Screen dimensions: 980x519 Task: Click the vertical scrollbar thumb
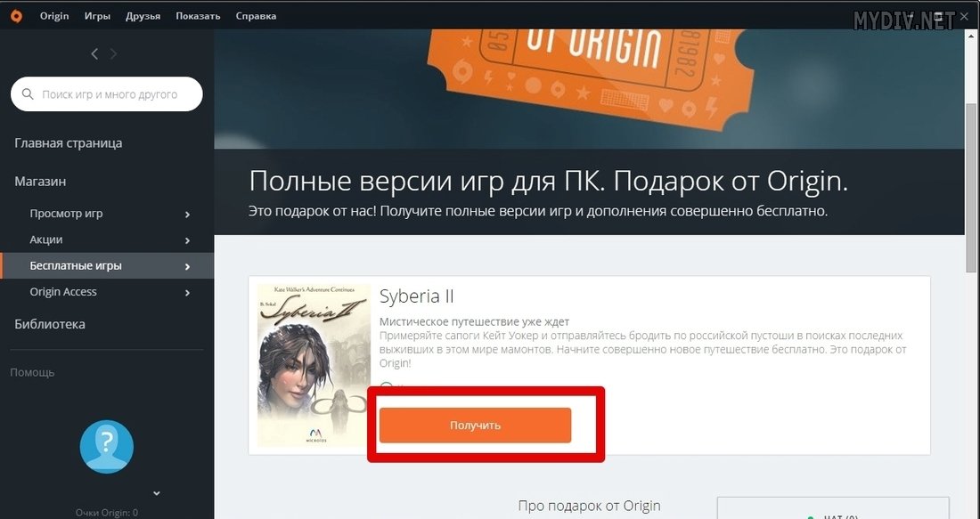(970, 187)
